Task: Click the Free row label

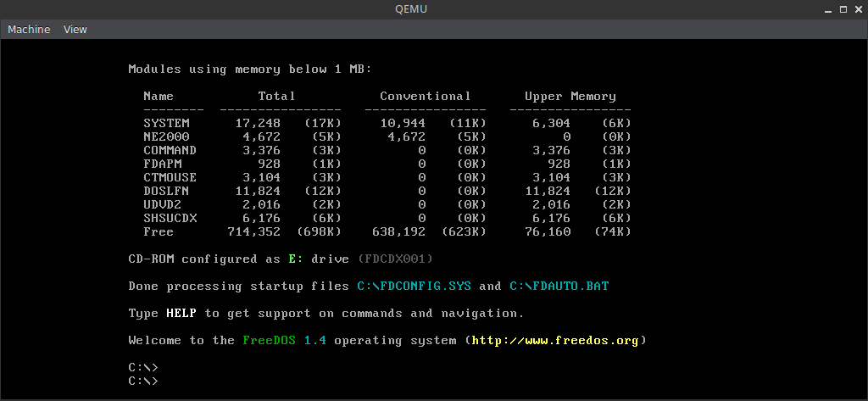Action: (x=159, y=232)
